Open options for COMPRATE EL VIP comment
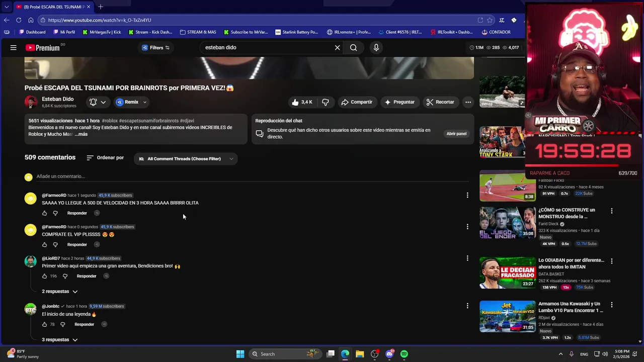The width and height of the screenshot is (644, 362). [467, 227]
